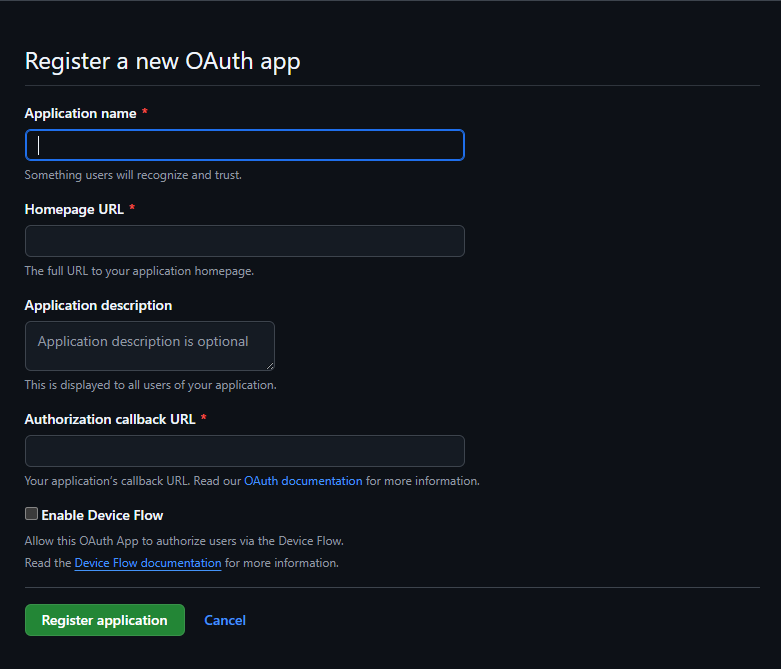Click the Authorization callback URL label
The image size is (781, 669).
[110, 419]
